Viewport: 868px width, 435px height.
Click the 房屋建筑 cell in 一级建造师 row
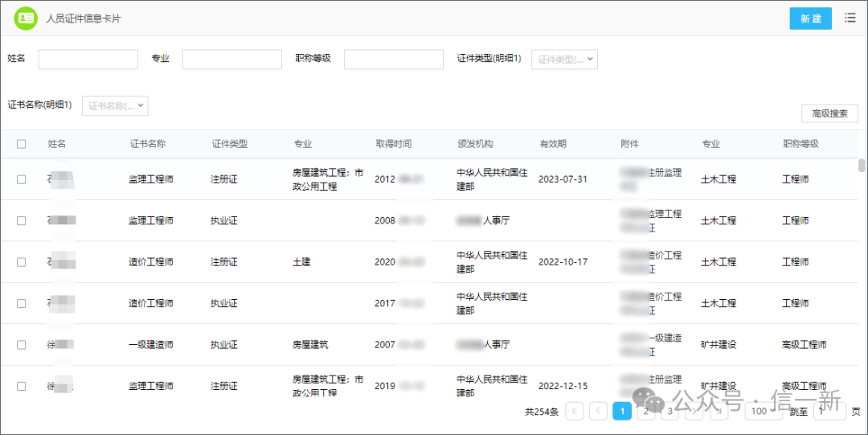tap(310, 345)
